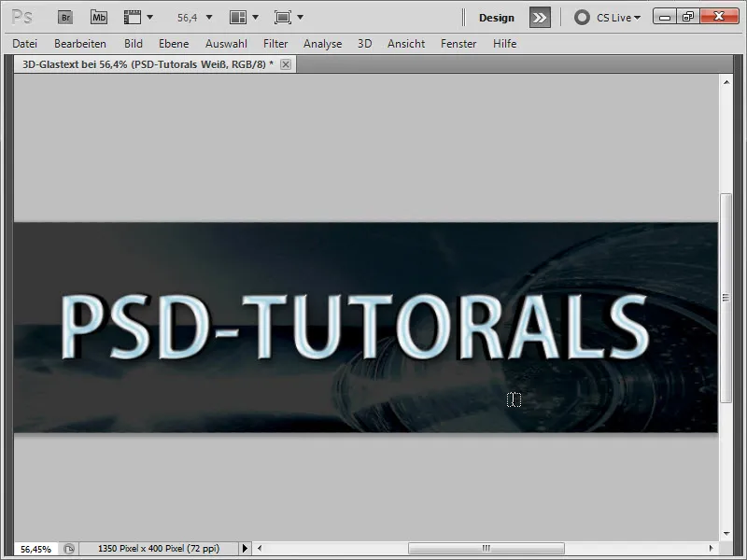Click the Arrange Documents icon

(x=239, y=17)
